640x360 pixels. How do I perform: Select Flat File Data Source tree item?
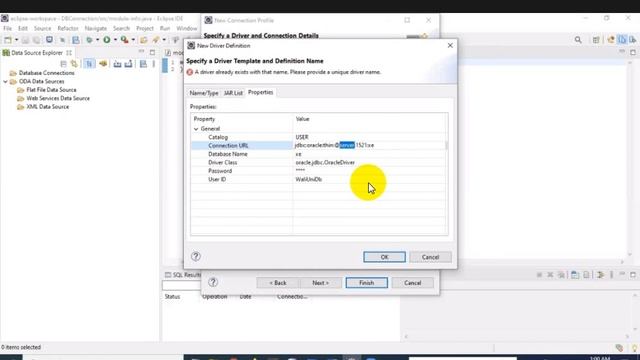pos(51,90)
